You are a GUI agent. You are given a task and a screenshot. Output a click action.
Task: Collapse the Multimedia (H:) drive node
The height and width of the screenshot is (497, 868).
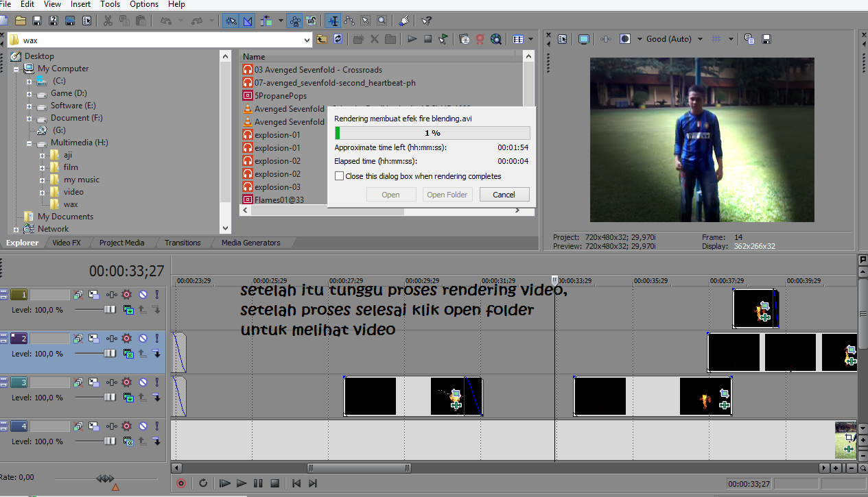click(30, 143)
